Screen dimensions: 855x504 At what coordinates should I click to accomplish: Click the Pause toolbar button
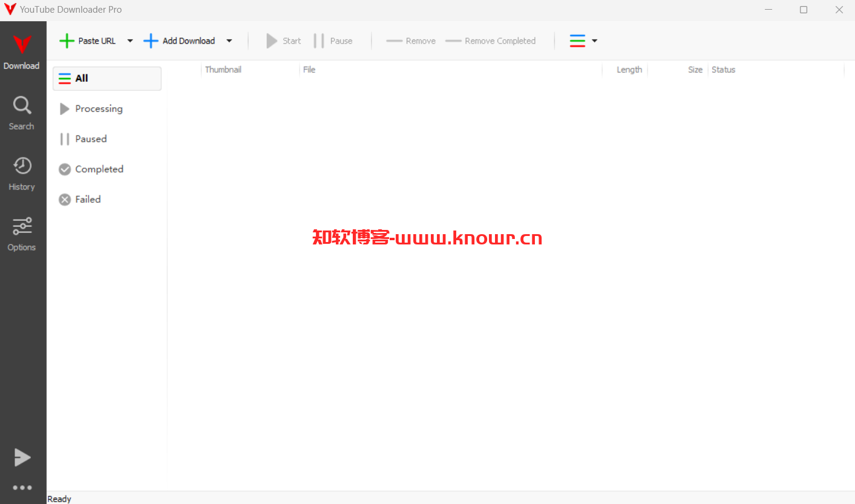333,41
